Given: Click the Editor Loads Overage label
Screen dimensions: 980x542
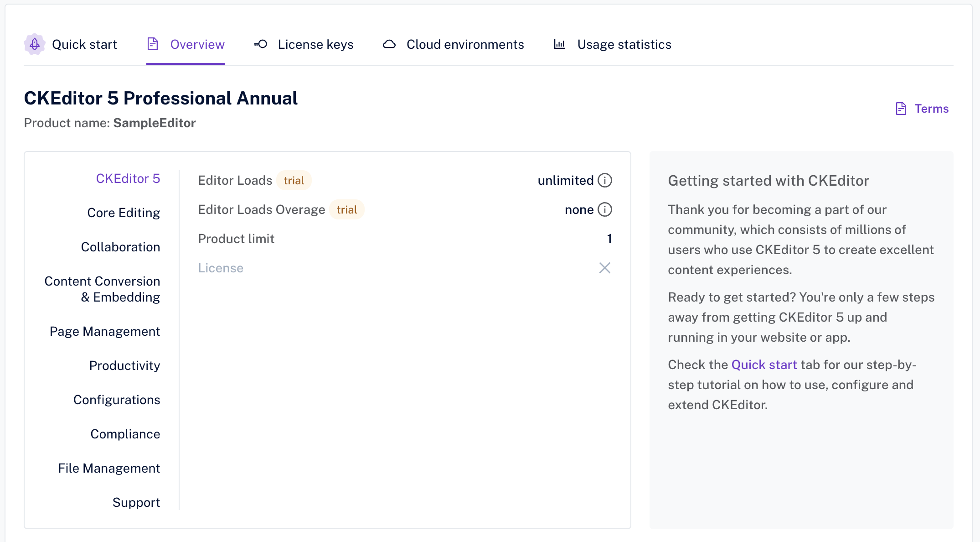Looking at the screenshot, I should (x=262, y=209).
